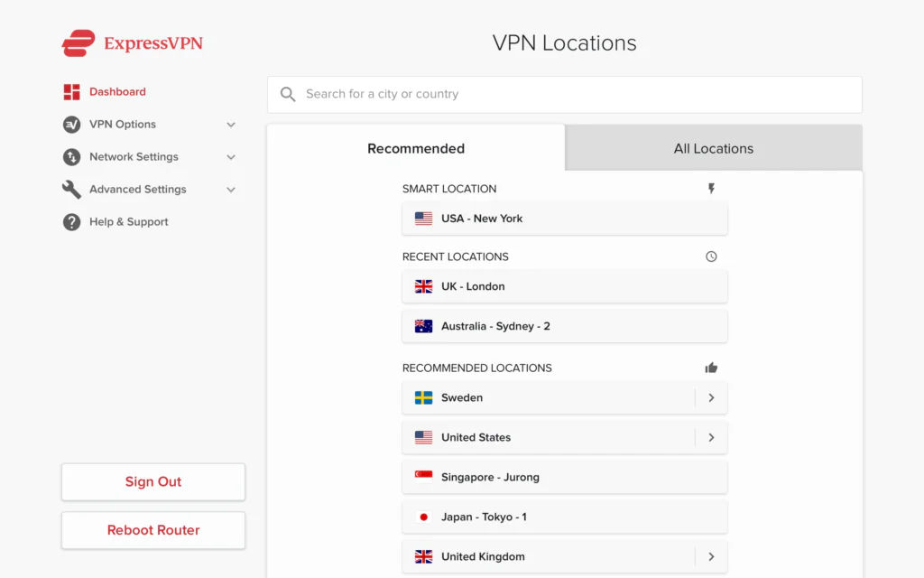
Task: Click the VPN Options shield icon
Action: (x=71, y=124)
